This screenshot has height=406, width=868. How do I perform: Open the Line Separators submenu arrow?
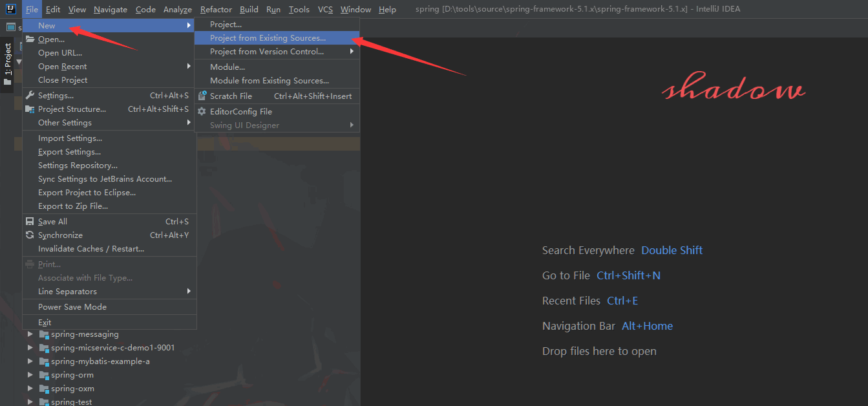[x=189, y=291]
